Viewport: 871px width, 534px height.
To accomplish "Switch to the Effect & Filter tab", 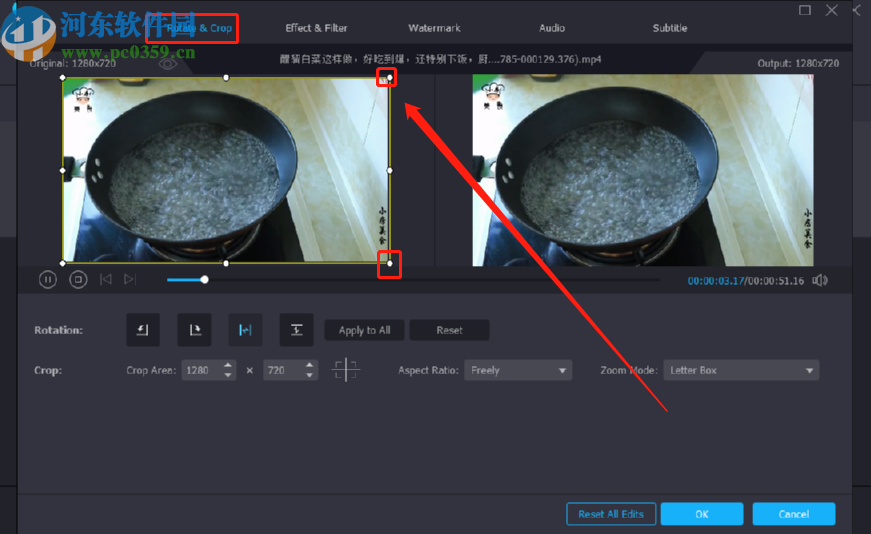I will click(316, 28).
